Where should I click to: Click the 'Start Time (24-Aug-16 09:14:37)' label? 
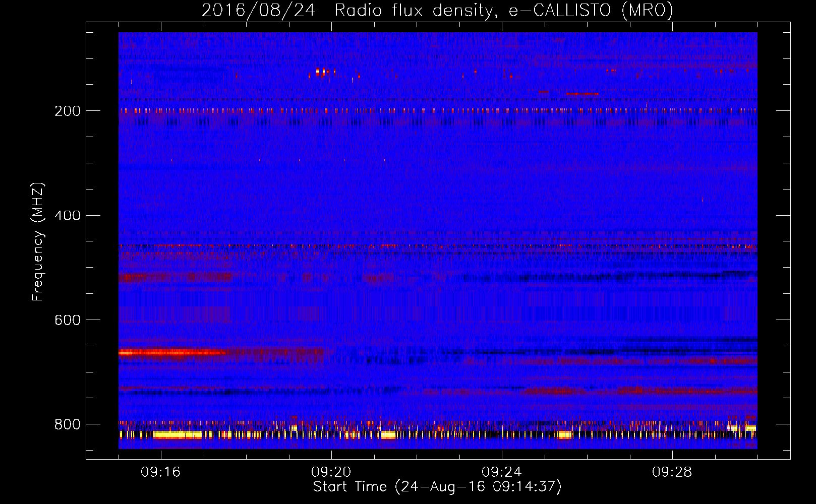point(437,487)
